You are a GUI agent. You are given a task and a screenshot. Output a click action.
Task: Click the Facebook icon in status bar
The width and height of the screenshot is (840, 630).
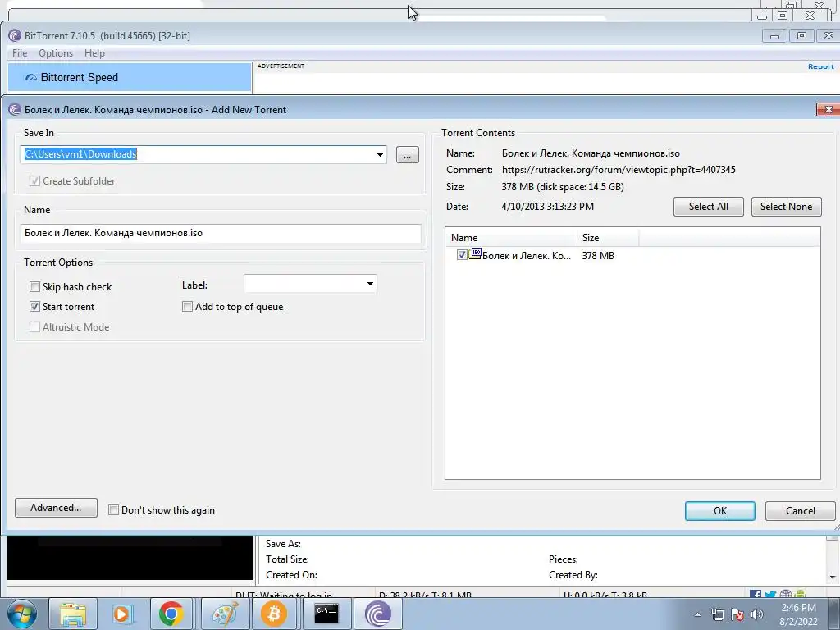pos(756,594)
